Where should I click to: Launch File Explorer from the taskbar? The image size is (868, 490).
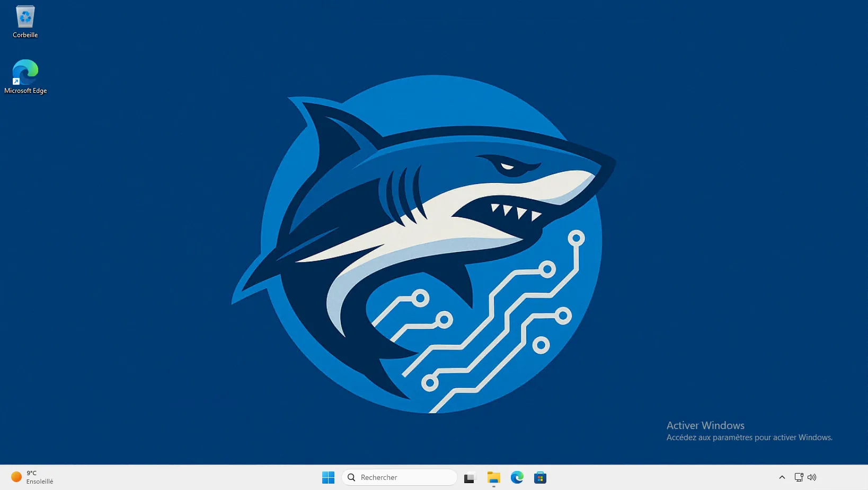point(494,477)
